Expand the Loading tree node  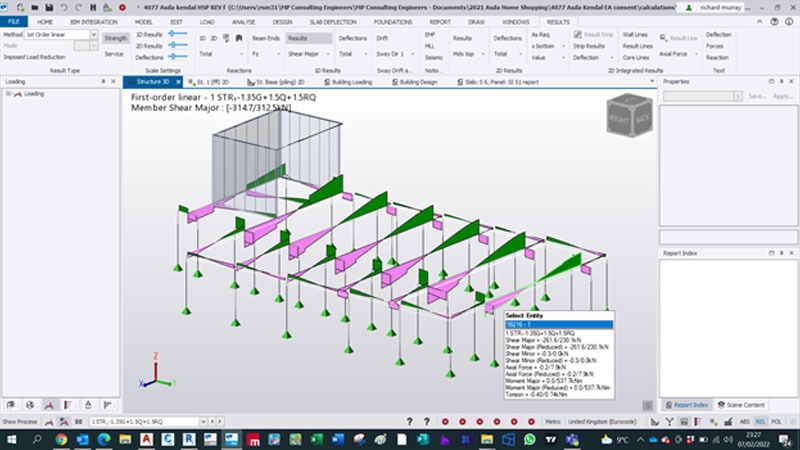[x=9, y=94]
